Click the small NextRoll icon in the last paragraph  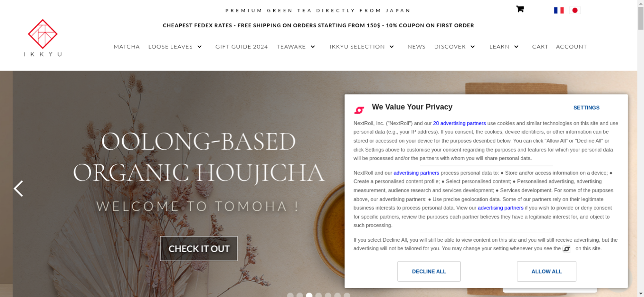click(x=566, y=249)
